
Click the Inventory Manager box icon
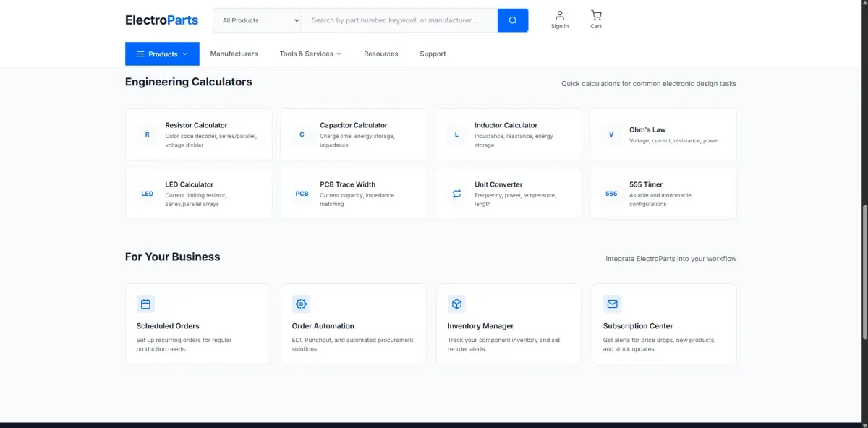456,304
